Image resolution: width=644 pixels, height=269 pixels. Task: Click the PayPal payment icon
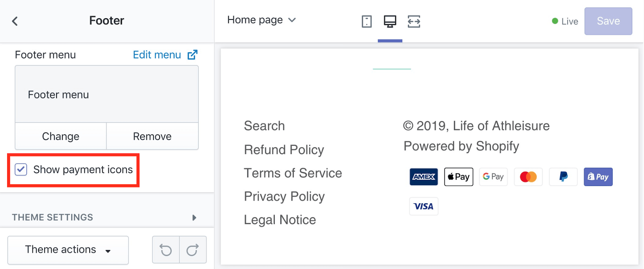coord(563,177)
